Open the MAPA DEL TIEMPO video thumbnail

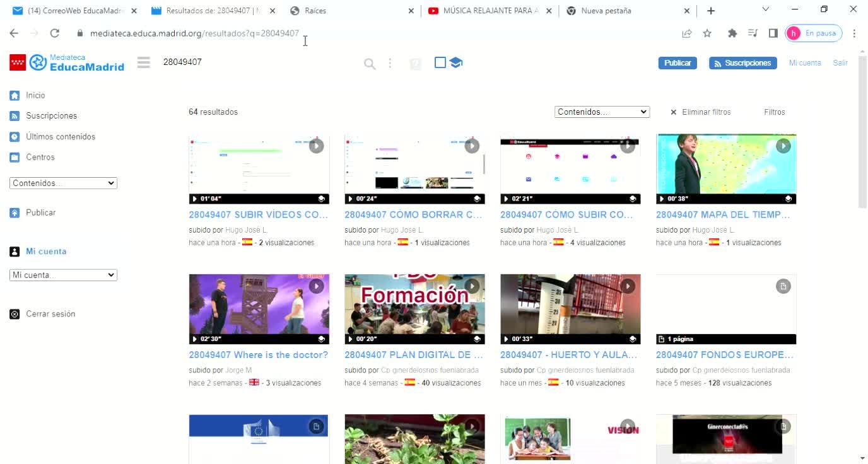(x=726, y=168)
